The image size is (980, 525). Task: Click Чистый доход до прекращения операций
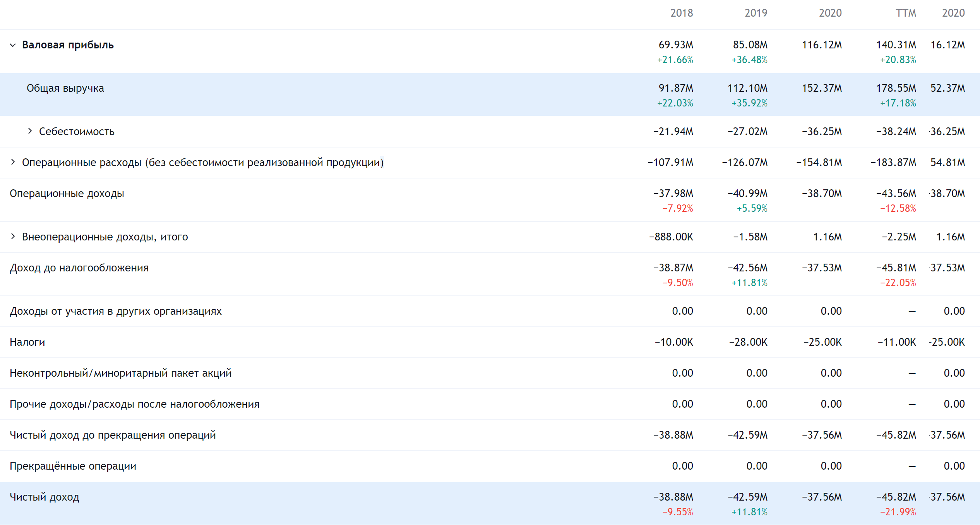pos(113,435)
